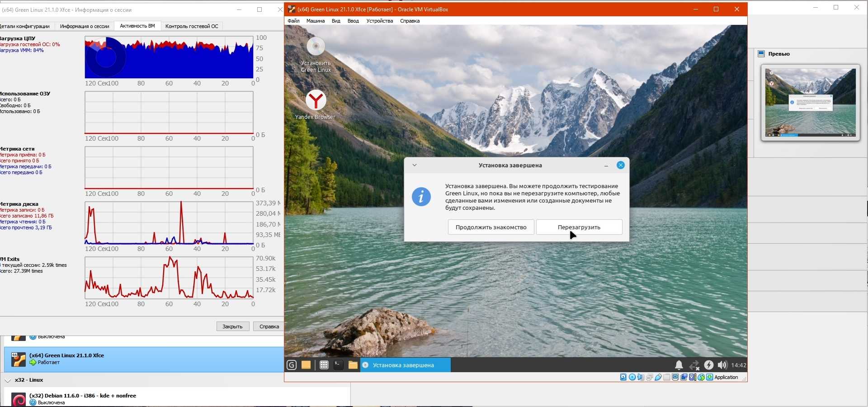Select (x64) Green Linux 21.1.0 Xfce VM
The width and height of the screenshot is (868, 407).
[x=144, y=359]
